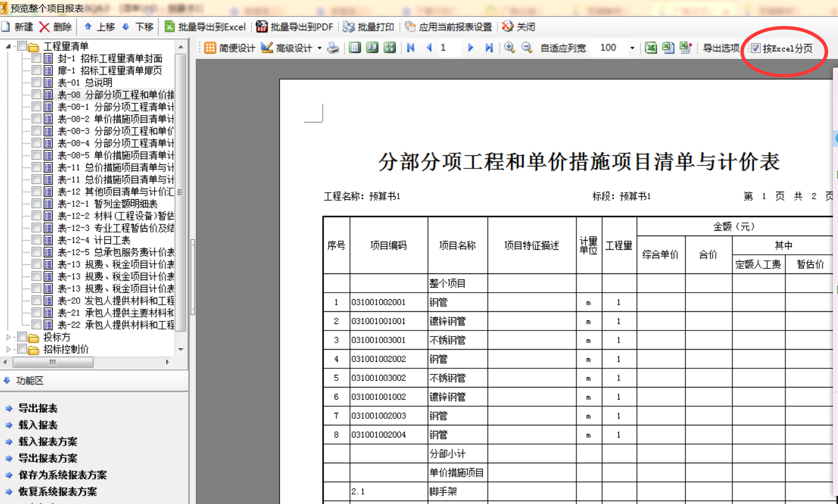
Task: Check the 招标控制价 folder checkbox
Action: click(22, 349)
